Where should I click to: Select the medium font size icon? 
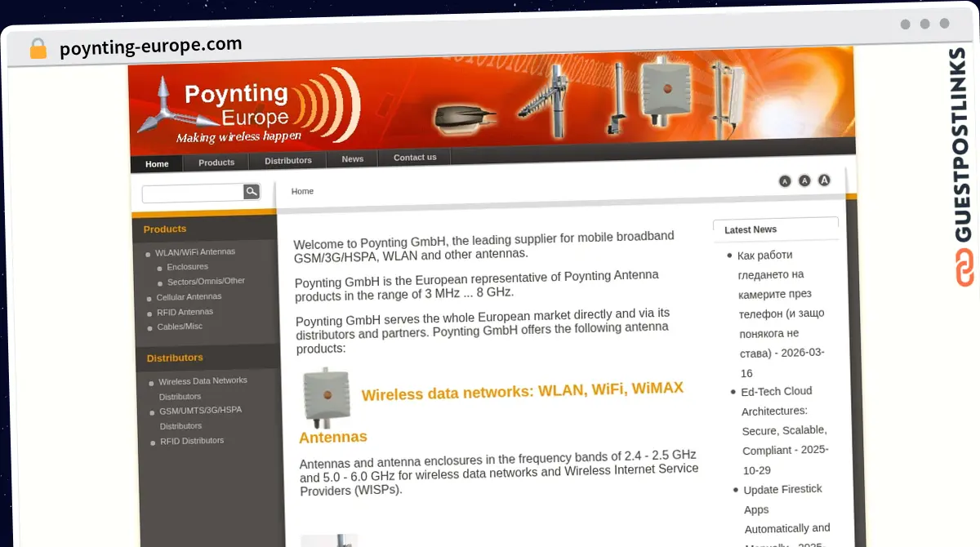(x=804, y=180)
